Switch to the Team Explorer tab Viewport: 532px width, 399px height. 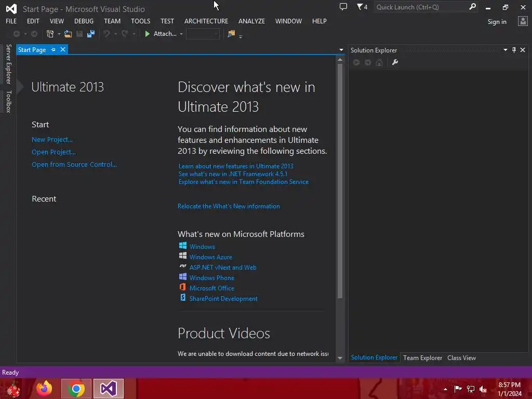[x=422, y=358]
